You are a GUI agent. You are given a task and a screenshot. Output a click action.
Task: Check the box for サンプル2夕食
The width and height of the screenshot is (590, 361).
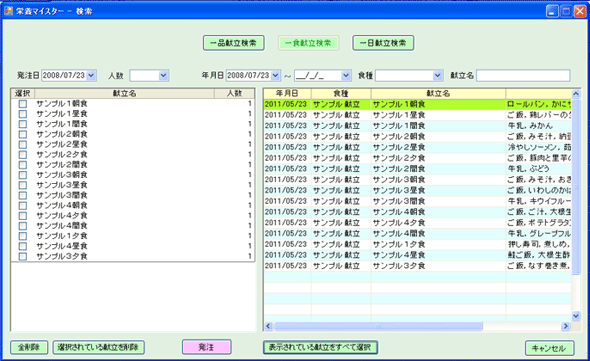coord(23,155)
